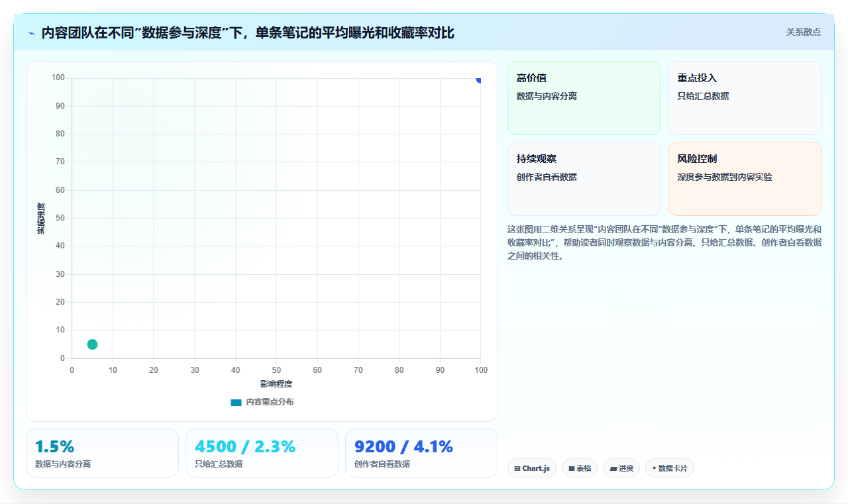Open the 重点投入 quadrant card
This screenshot has width=848, height=504.
[745, 98]
